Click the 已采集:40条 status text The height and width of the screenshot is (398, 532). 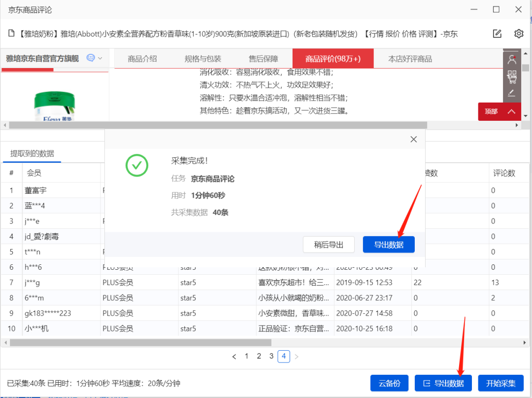pos(26,383)
